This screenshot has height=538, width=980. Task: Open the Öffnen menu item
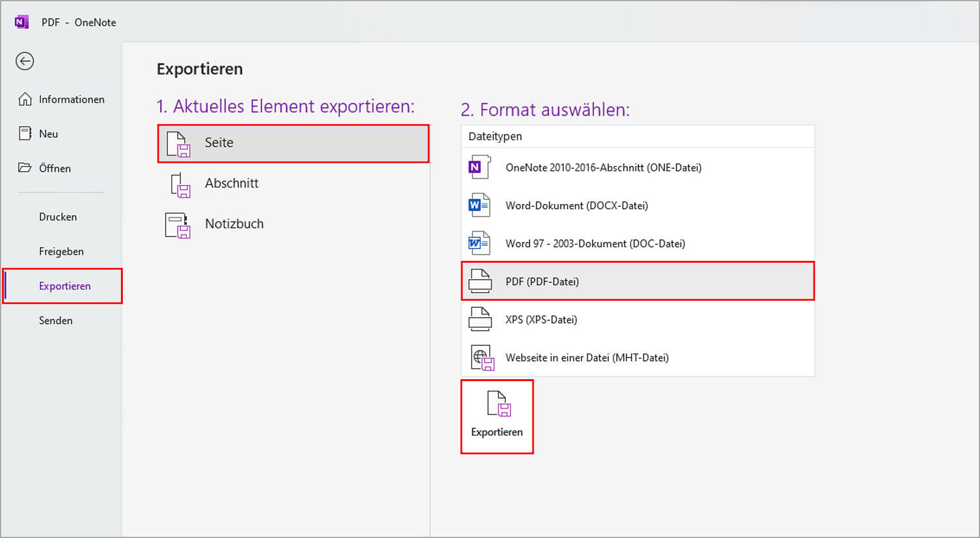pyautogui.click(x=62, y=168)
